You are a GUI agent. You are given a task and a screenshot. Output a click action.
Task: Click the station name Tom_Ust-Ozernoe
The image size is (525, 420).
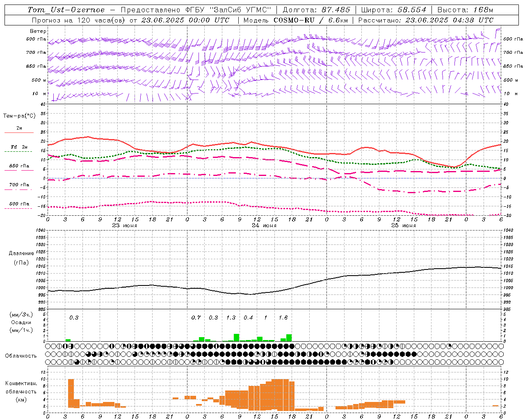pos(66,10)
